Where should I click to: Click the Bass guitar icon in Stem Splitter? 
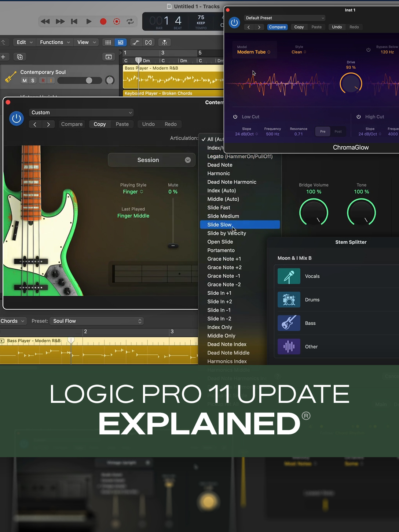(289, 323)
